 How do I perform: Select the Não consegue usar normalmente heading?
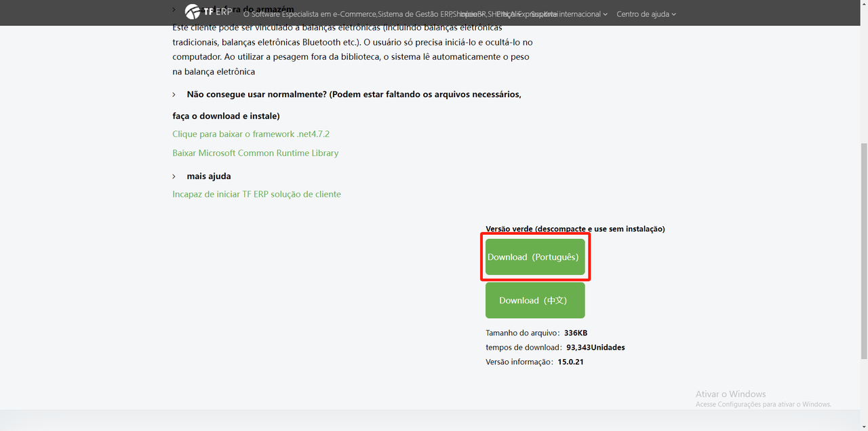(x=353, y=95)
